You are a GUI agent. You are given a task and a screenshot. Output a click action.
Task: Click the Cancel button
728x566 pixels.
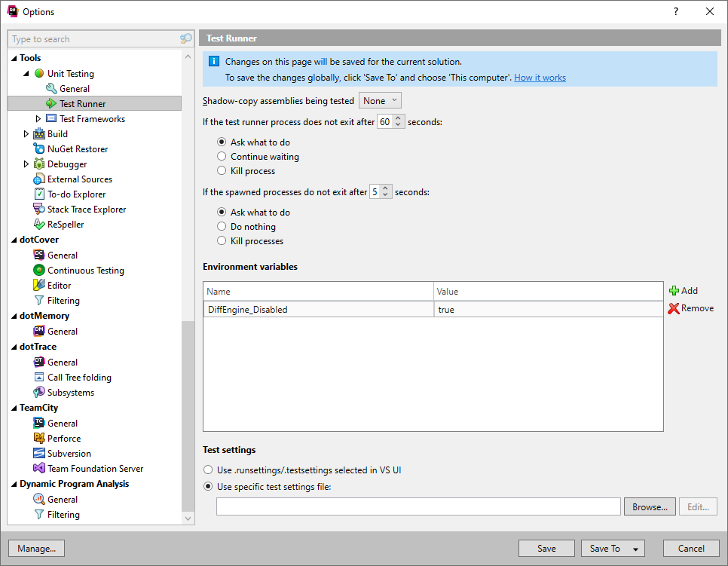(x=691, y=549)
